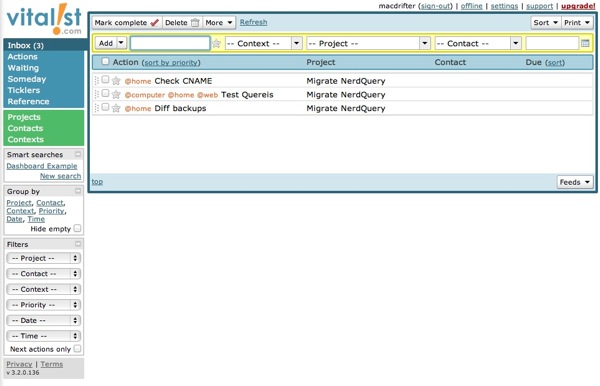Screen dimensions: 600x386
Task: Open the Contact filter dropdown
Action: pyautogui.click(x=44, y=274)
